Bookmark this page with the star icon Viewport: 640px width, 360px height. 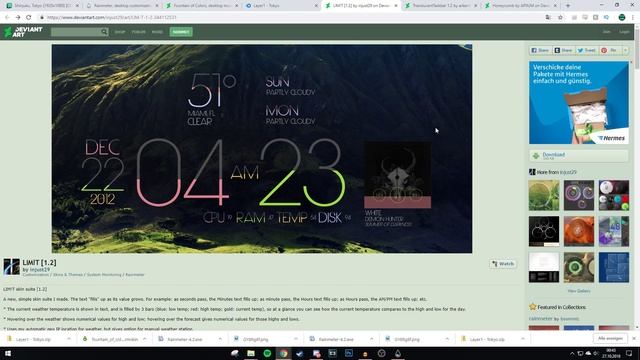pyautogui.click(x=560, y=18)
